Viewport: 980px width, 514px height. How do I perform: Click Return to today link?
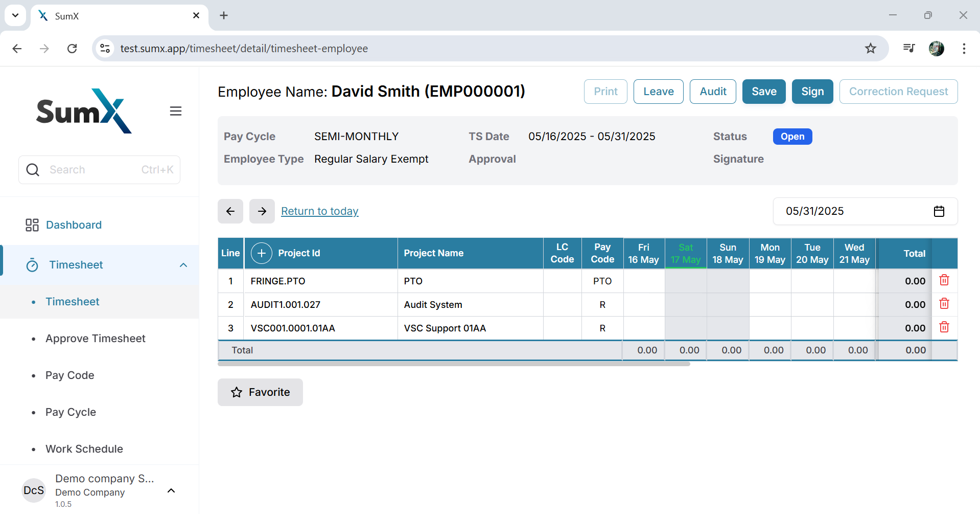coord(320,211)
